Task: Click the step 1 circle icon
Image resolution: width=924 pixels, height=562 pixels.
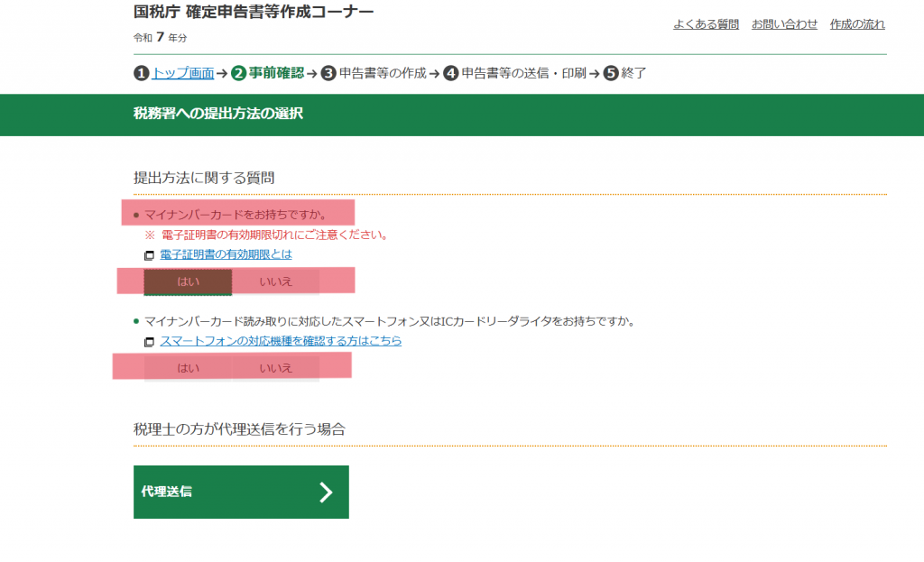Action: coord(142,73)
